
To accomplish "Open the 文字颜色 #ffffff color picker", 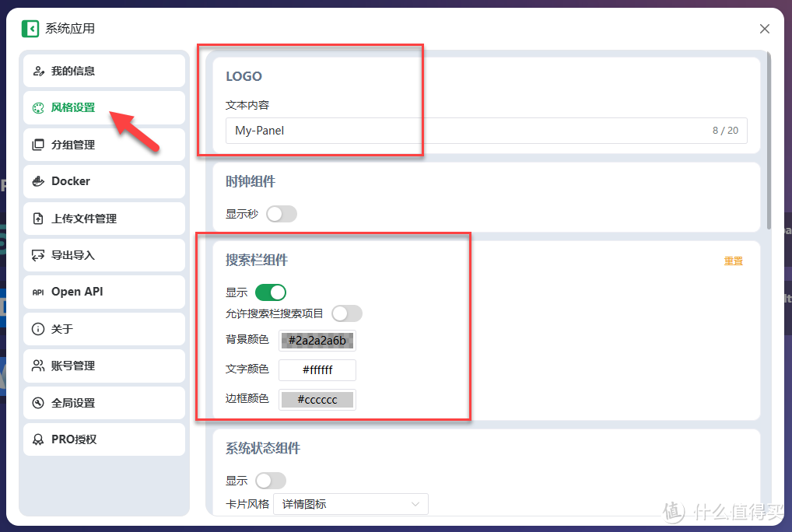I will pos(317,370).
